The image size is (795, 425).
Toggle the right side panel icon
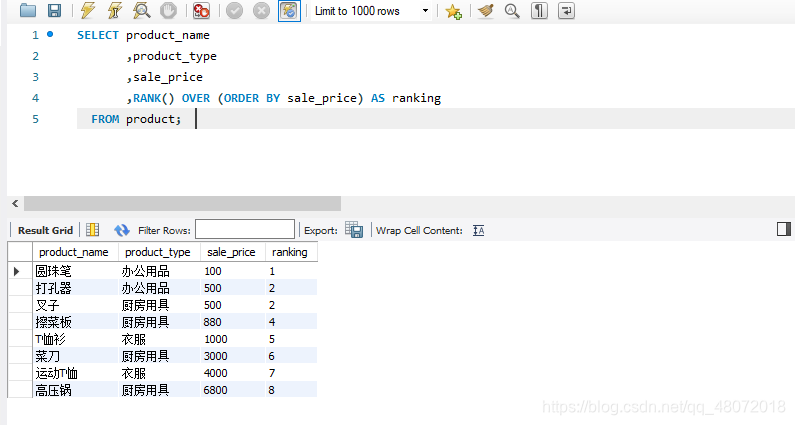pos(784,229)
